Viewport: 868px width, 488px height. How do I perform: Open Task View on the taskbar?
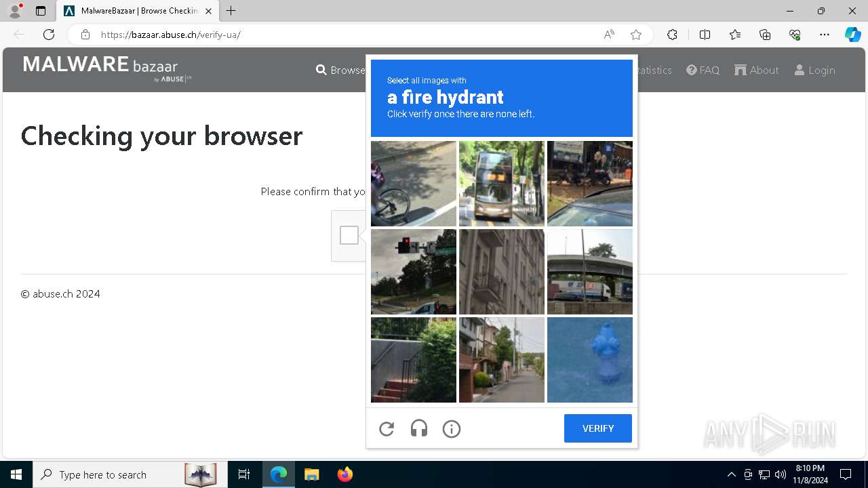244,474
